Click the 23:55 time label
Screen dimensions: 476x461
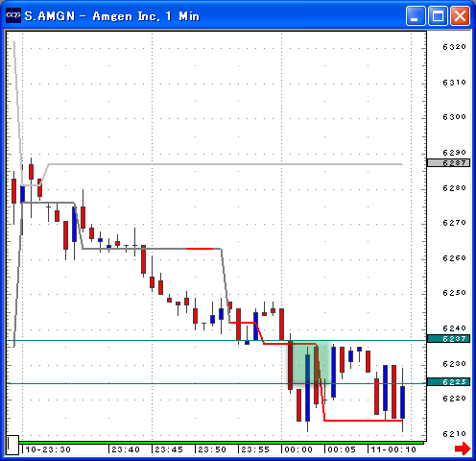(x=255, y=449)
